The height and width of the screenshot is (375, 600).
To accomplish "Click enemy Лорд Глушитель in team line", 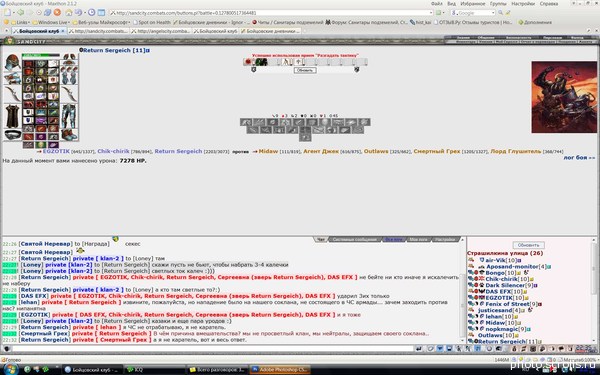I will point(516,152).
